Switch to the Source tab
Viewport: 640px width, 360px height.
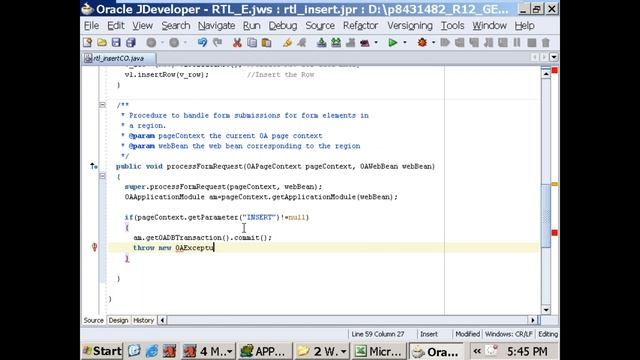point(93,320)
